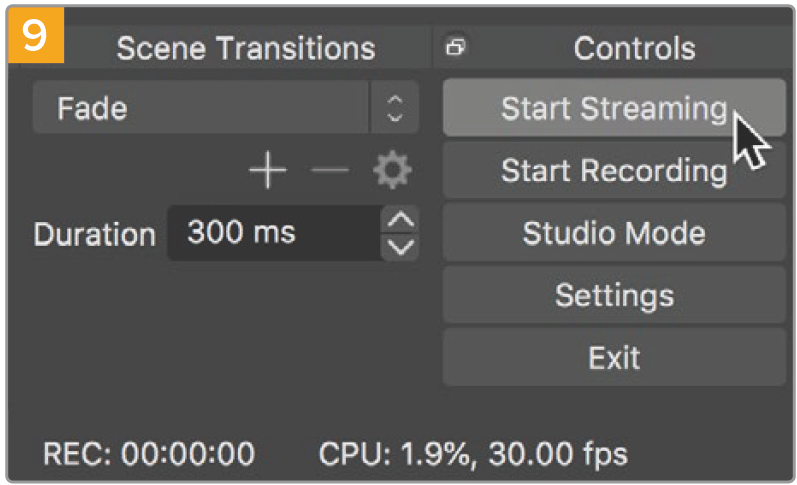Click the Duration label
The width and height of the screenshot is (797, 485).
(94, 234)
